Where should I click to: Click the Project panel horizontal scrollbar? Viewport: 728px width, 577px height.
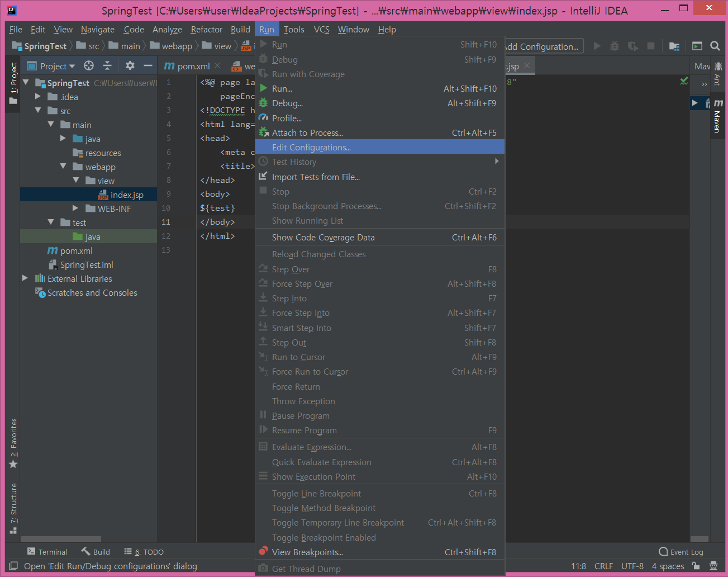[x=61, y=539]
